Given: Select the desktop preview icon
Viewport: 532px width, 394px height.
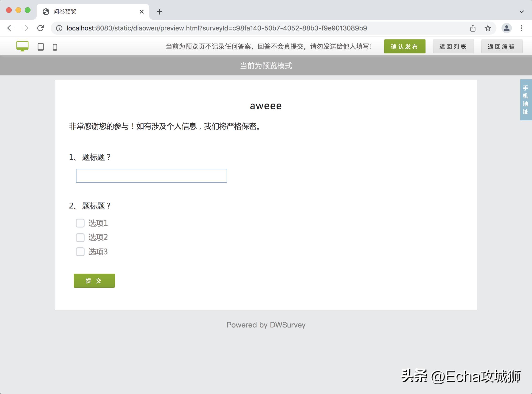Looking at the screenshot, I should tap(23, 46).
